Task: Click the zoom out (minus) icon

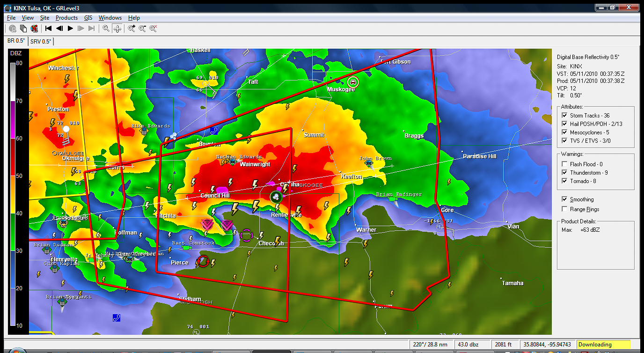Action: [x=142, y=29]
